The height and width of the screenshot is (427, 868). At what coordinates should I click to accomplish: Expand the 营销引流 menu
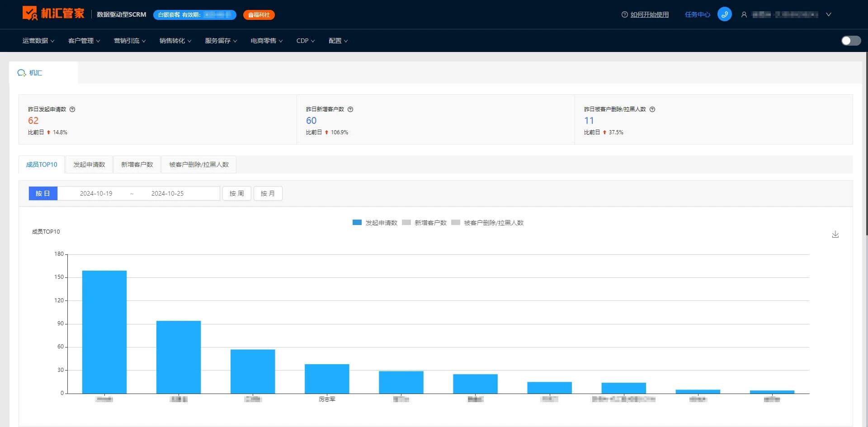tap(130, 41)
